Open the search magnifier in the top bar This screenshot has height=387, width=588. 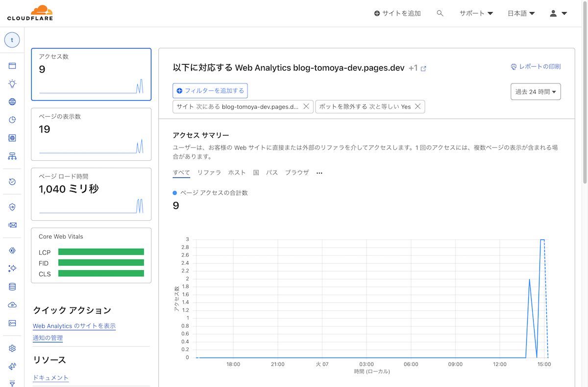click(x=440, y=13)
